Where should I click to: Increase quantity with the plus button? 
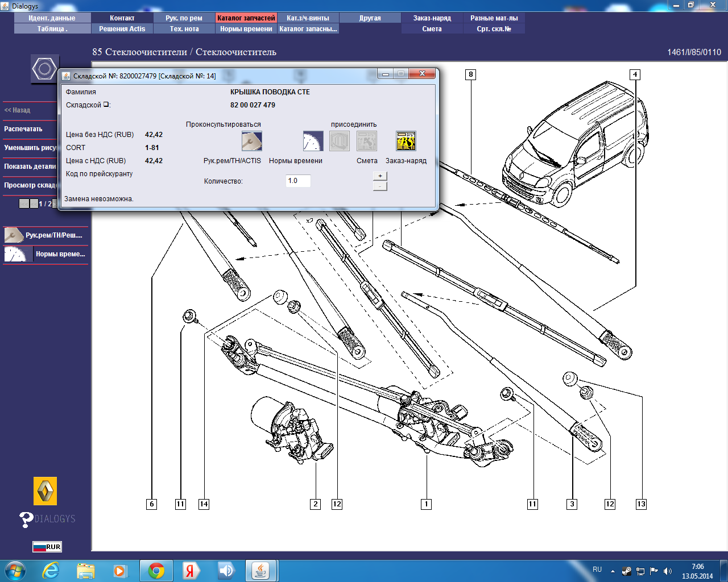(380, 176)
